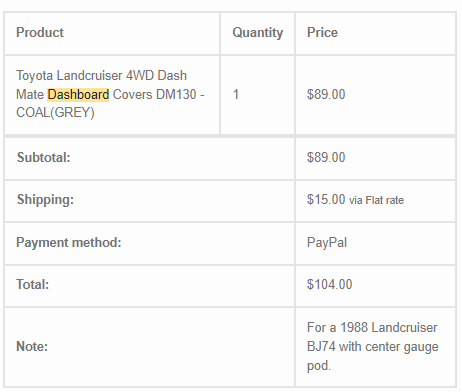Click the product price $89.00

(326, 95)
